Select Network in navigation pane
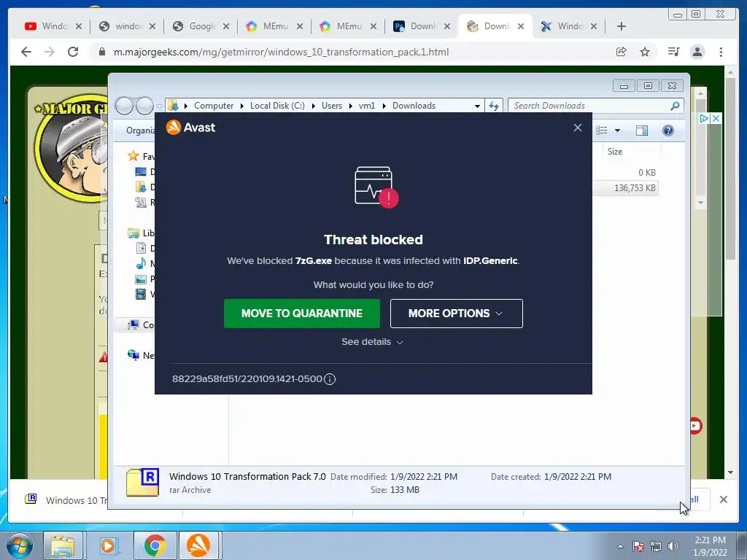This screenshot has width=747, height=560. point(141,355)
